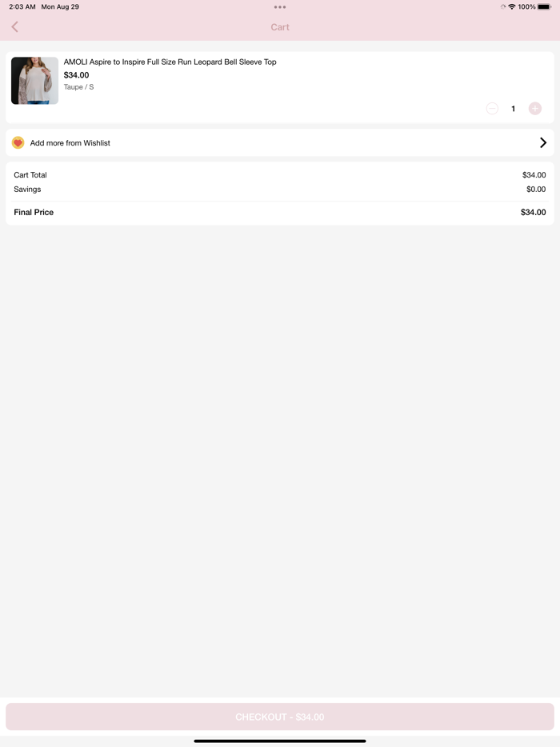Tap the Taupe / S variant text
The height and width of the screenshot is (747, 560).
tap(79, 87)
